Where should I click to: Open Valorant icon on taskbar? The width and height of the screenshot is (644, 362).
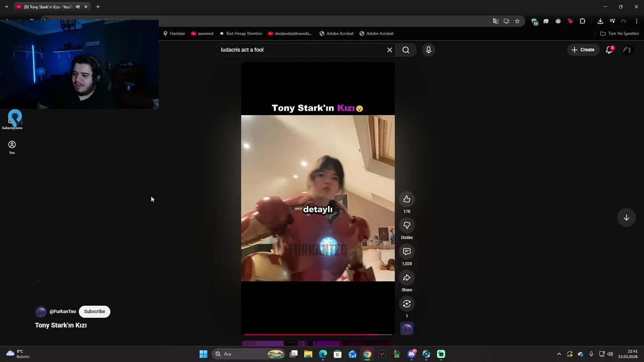click(x=382, y=354)
